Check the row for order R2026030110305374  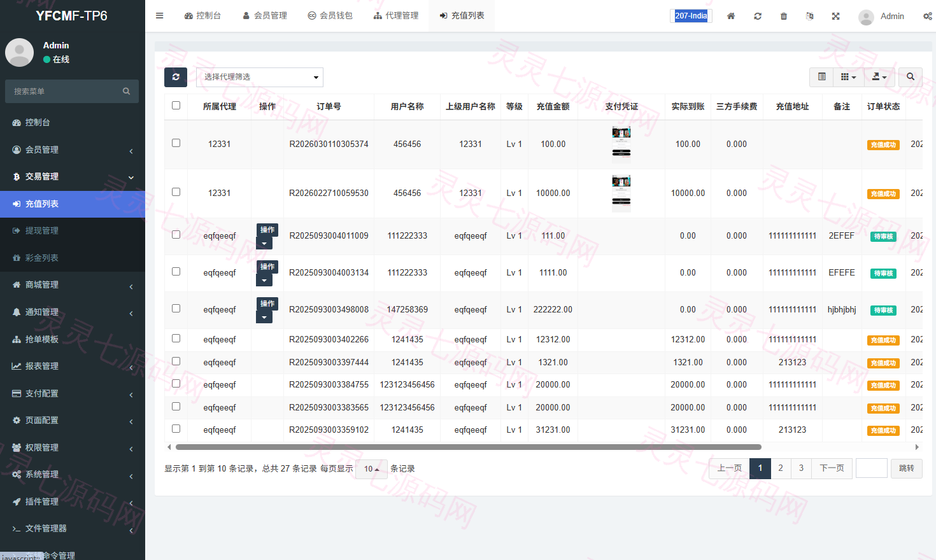[x=176, y=143]
